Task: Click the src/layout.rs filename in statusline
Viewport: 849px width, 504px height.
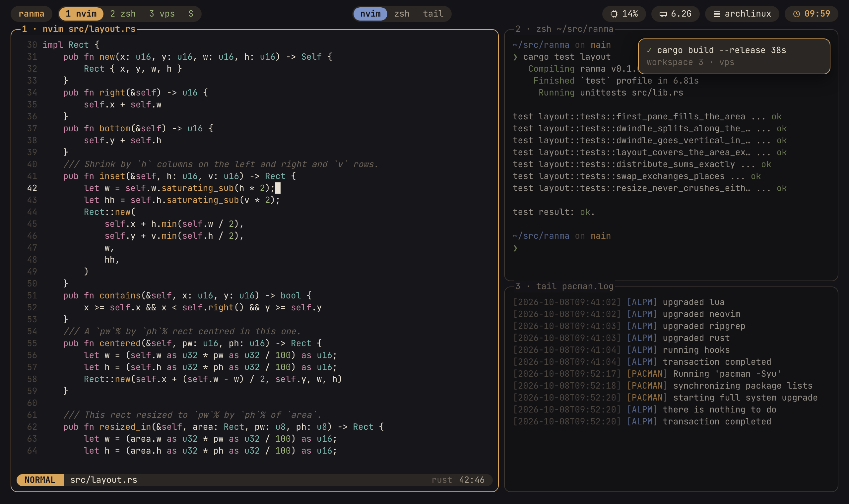Action: [x=103, y=480]
